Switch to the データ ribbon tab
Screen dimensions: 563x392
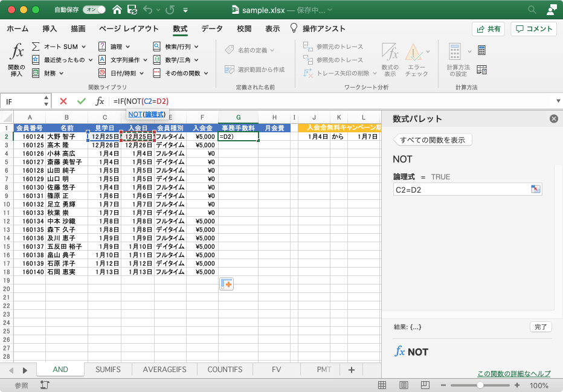(212, 29)
